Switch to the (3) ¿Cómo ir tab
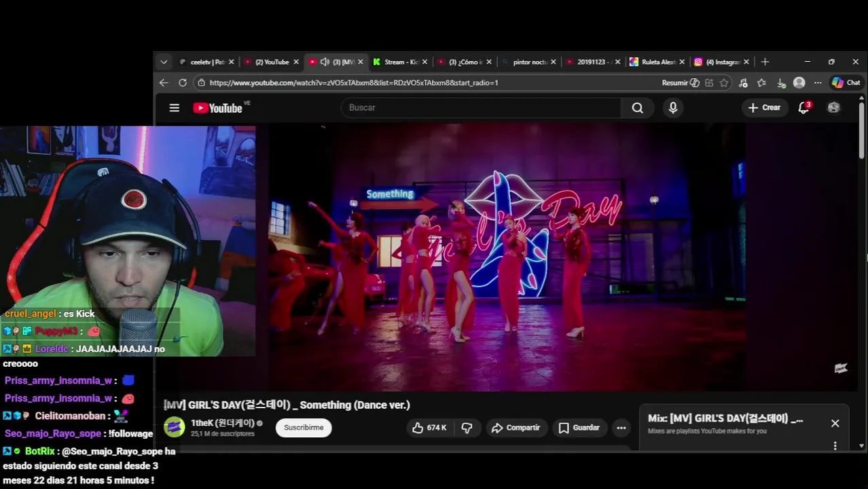The image size is (868, 489). [465, 62]
